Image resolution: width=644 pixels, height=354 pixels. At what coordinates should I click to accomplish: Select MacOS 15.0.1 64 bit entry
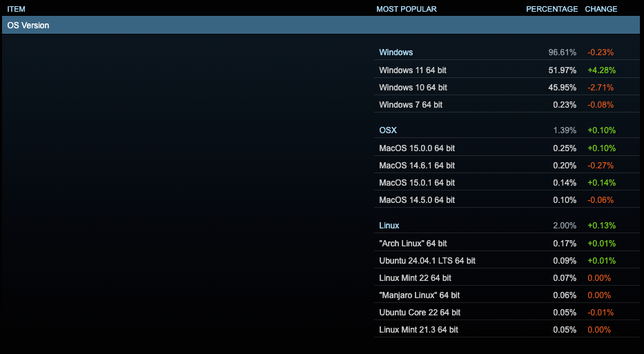pos(507,183)
